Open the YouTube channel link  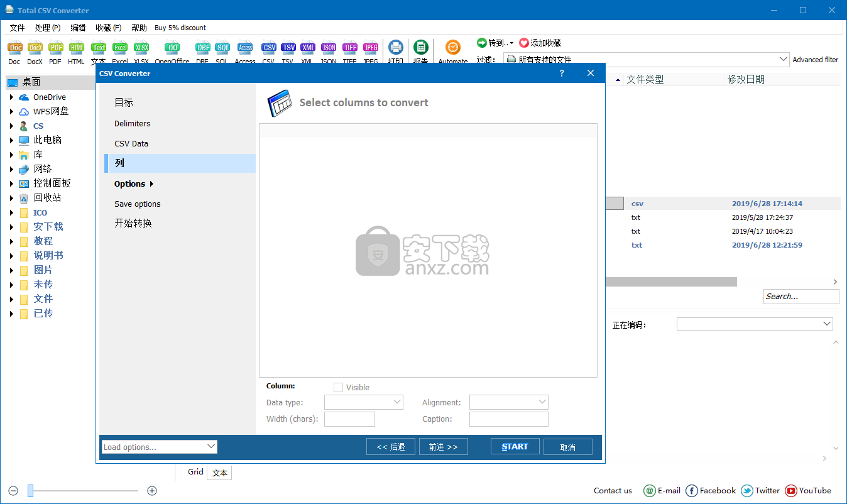pos(808,491)
